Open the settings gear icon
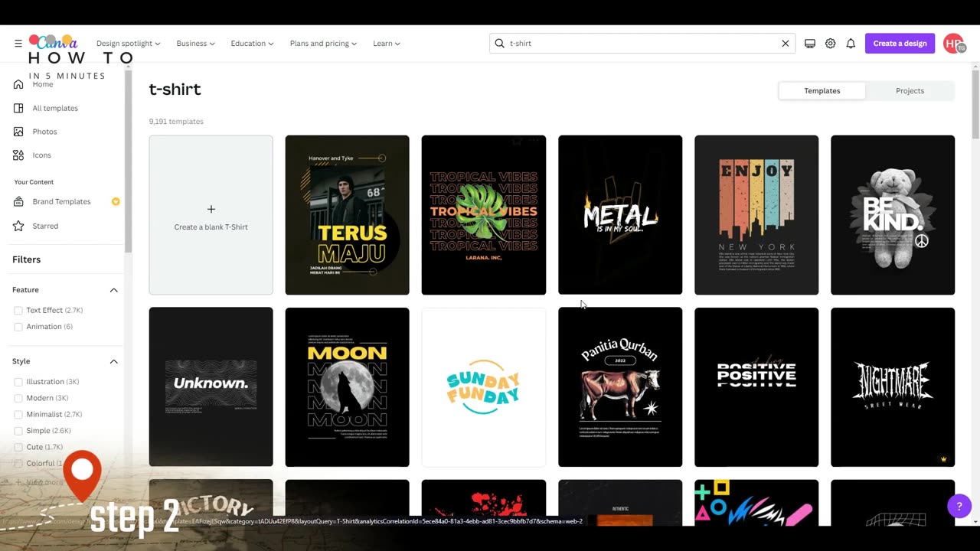This screenshot has height=551, width=980. pyautogui.click(x=830, y=44)
